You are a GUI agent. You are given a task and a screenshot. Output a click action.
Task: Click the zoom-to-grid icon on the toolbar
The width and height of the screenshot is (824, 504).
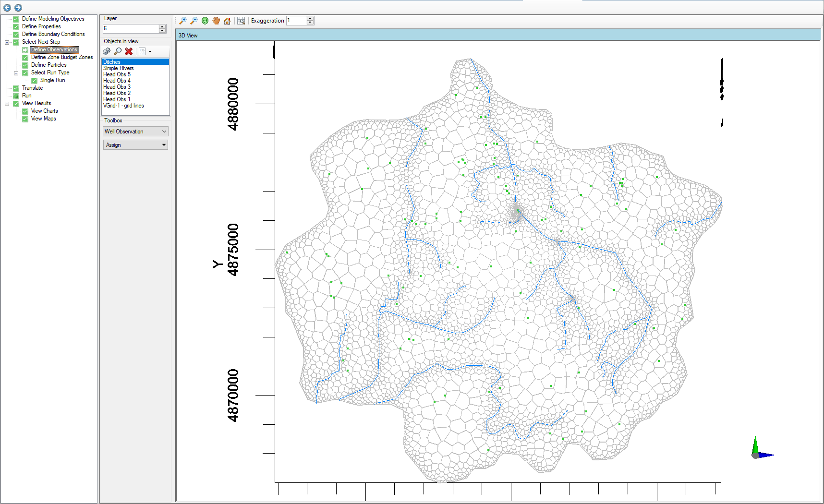pos(241,21)
